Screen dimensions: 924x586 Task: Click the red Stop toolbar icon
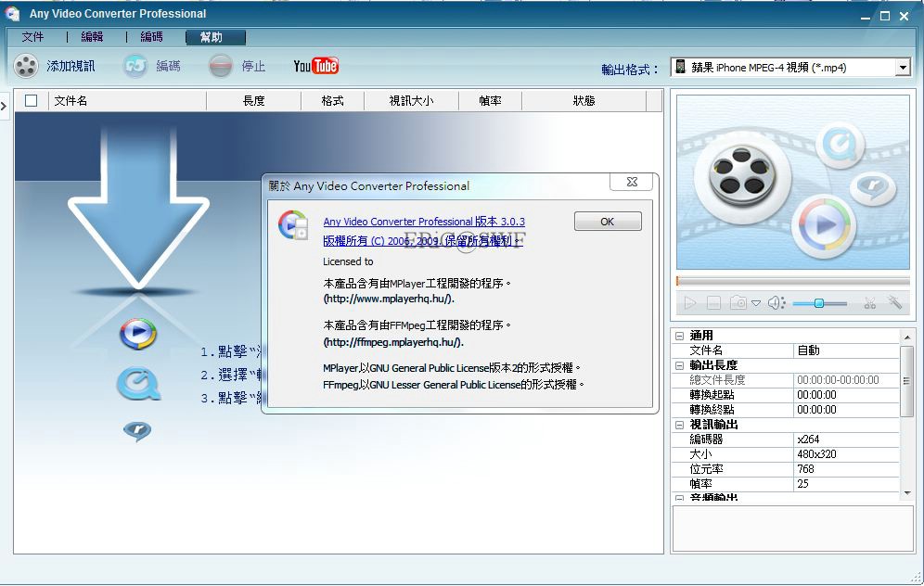click(x=221, y=66)
